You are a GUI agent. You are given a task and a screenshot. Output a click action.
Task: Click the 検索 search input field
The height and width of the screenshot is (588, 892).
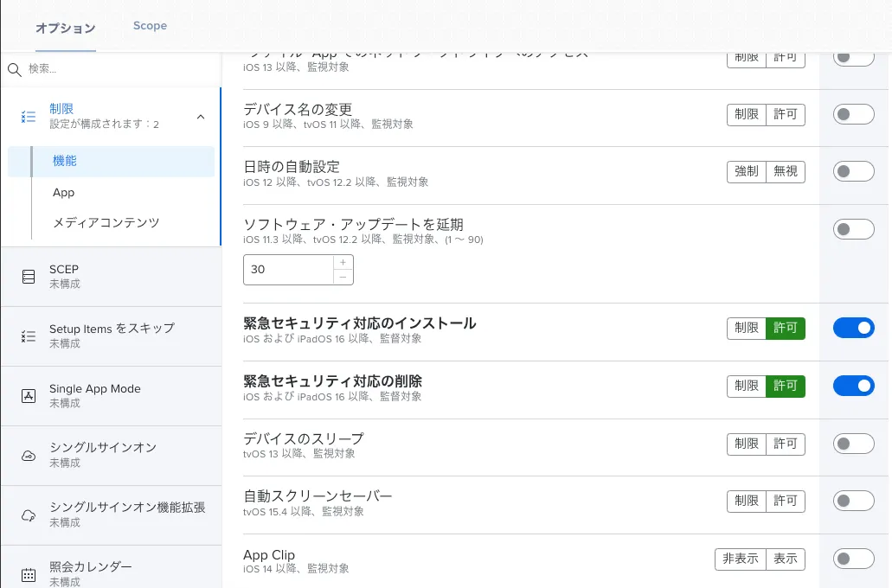click(x=112, y=69)
